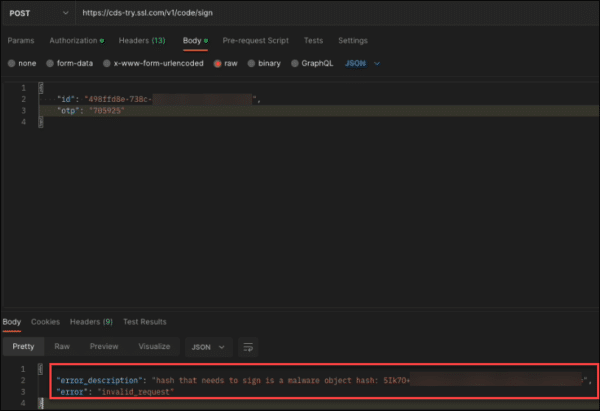Switch to the Params tab
Screen dimensions: 600x411
(21, 40)
